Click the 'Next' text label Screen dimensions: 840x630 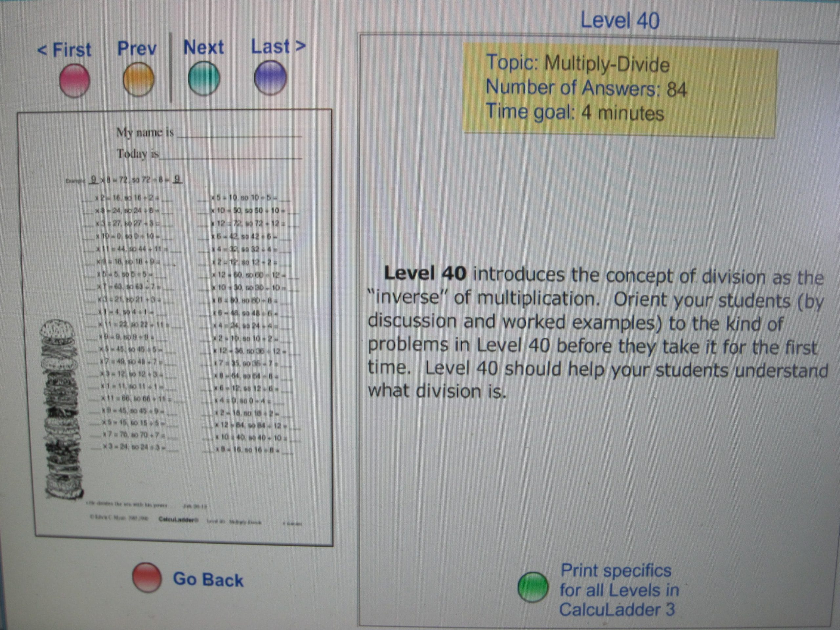pos(203,48)
